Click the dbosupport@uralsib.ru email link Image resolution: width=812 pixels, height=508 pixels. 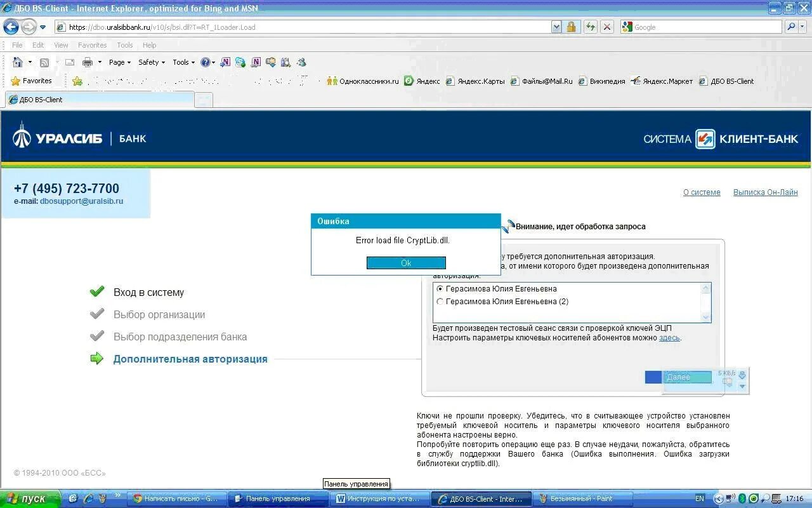click(81, 201)
